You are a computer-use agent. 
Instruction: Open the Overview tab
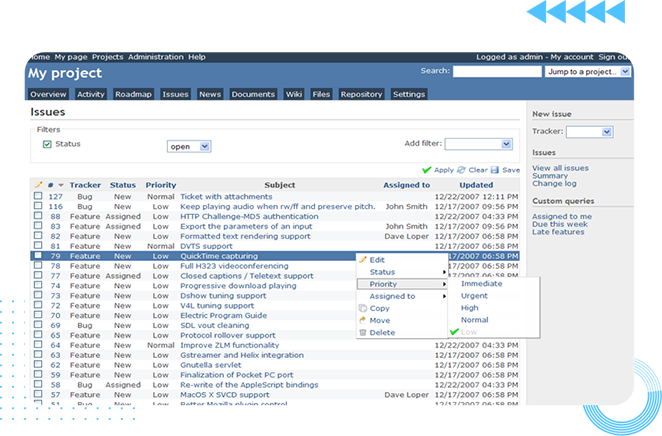click(48, 94)
